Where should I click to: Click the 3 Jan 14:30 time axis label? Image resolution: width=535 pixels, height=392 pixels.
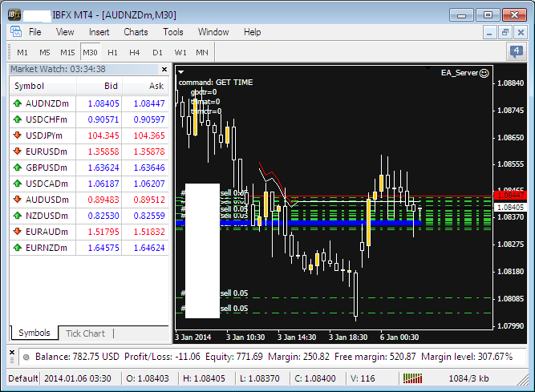pos(297,337)
